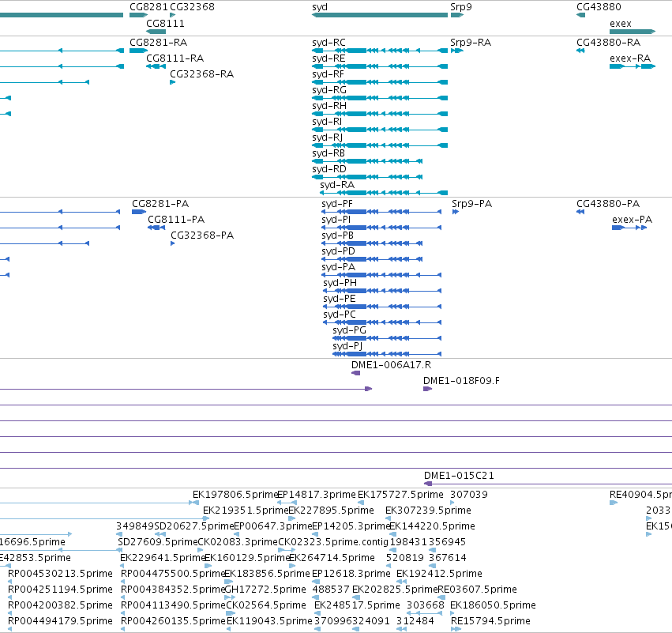Click the EK264714.5prime EST label
This screenshot has width=672, height=633.
tap(332, 558)
